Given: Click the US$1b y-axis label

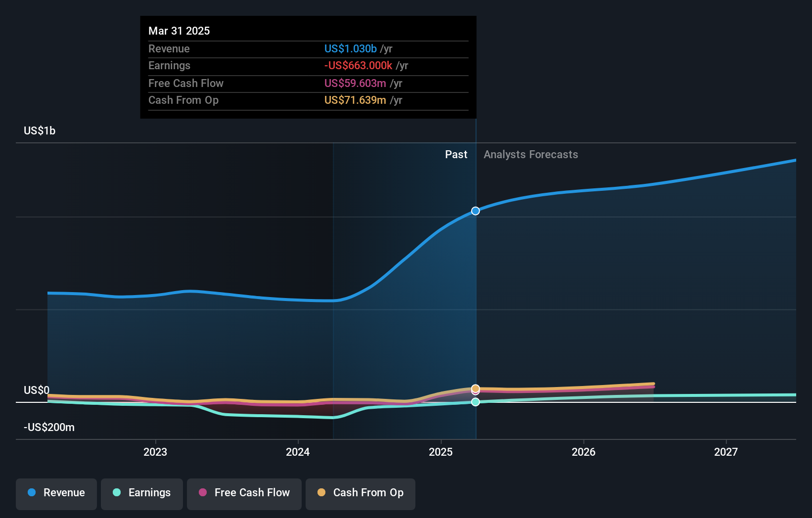Looking at the screenshot, I should coord(40,130).
